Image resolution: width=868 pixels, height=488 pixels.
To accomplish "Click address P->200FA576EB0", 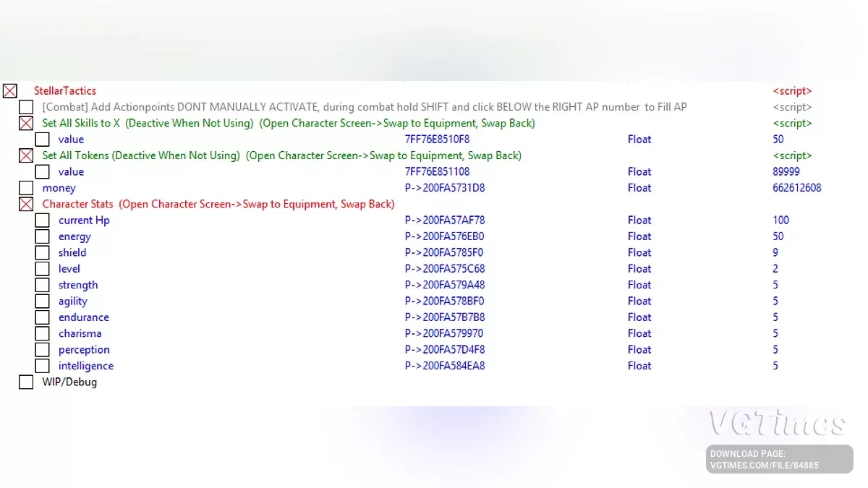I will 445,236.
